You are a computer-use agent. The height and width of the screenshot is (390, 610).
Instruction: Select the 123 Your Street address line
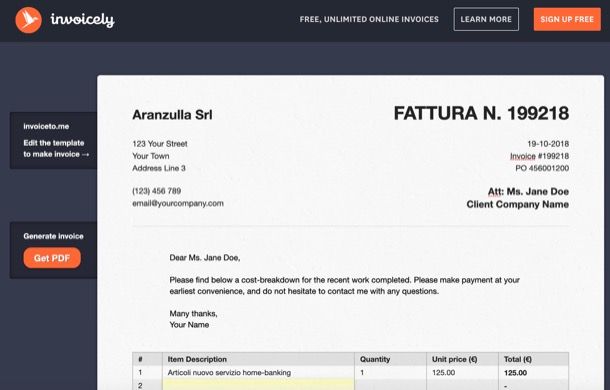pos(160,144)
